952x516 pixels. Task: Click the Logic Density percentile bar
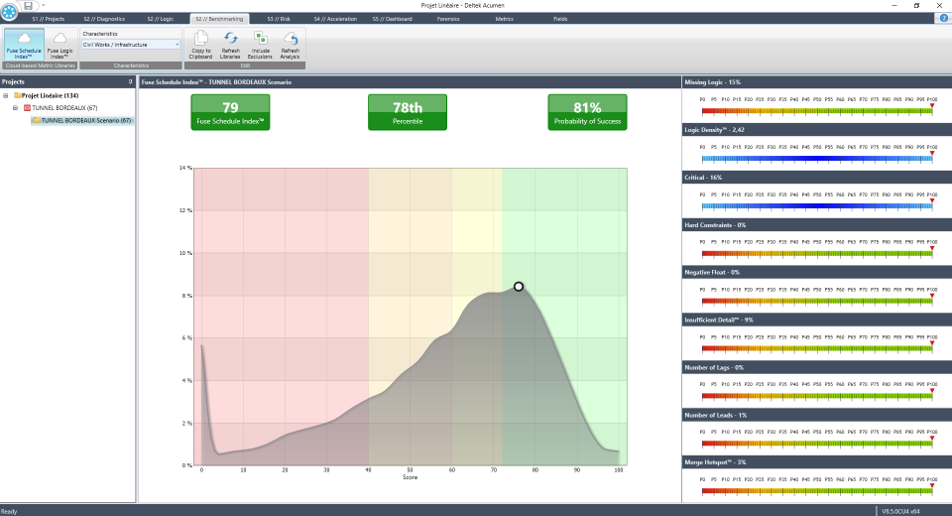pos(817,159)
